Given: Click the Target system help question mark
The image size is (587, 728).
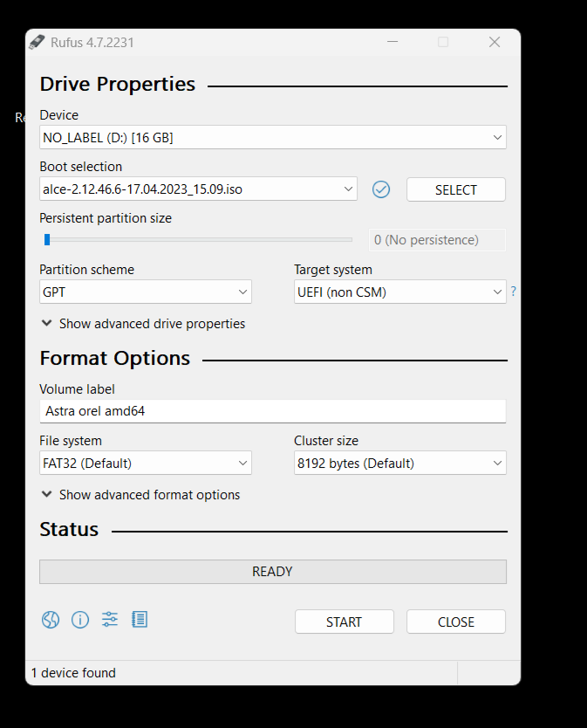Looking at the screenshot, I should pyautogui.click(x=513, y=292).
